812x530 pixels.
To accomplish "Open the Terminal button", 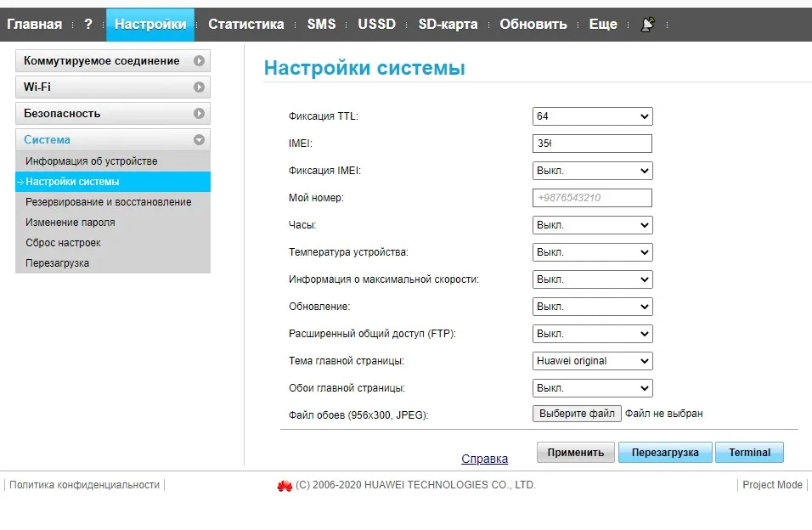I will pyautogui.click(x=749, y=453).
